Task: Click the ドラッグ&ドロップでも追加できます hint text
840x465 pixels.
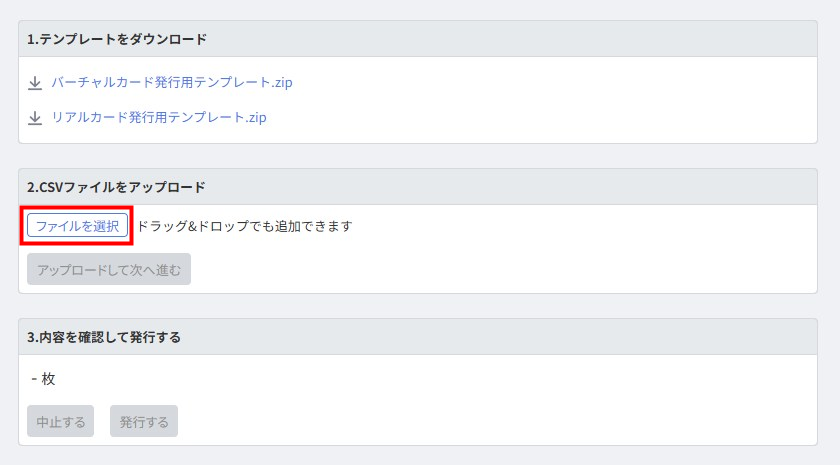Action: pos(245,226)
